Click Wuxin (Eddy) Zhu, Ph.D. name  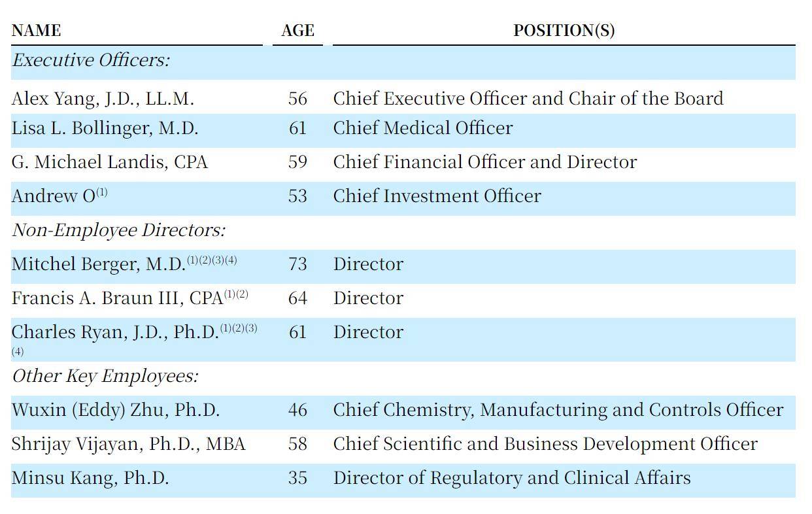coord(115,410)
